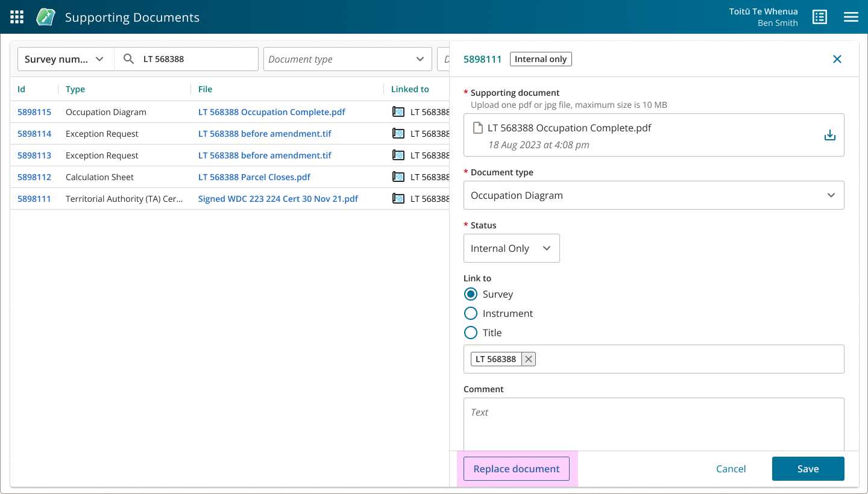Viewport: 868px width, 494px height.
Task: Click the Calculation Sheet type cell
Action: (x=99, y=177)
